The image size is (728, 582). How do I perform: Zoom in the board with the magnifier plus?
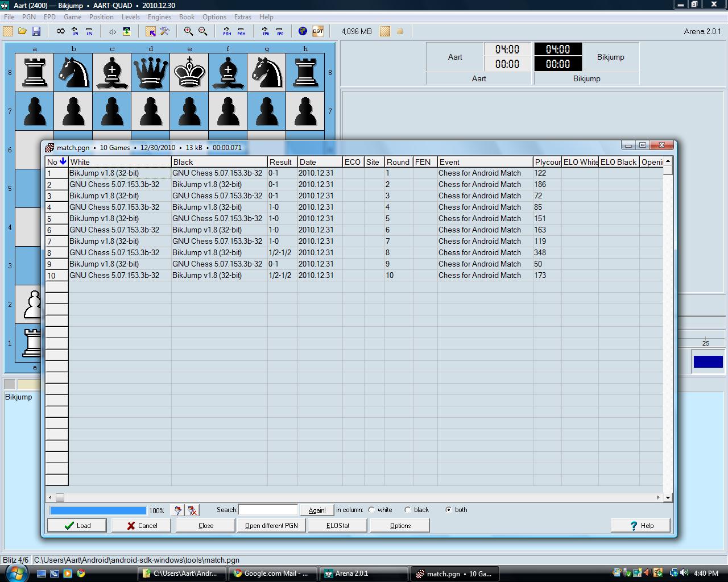click(x=188, y=31)
